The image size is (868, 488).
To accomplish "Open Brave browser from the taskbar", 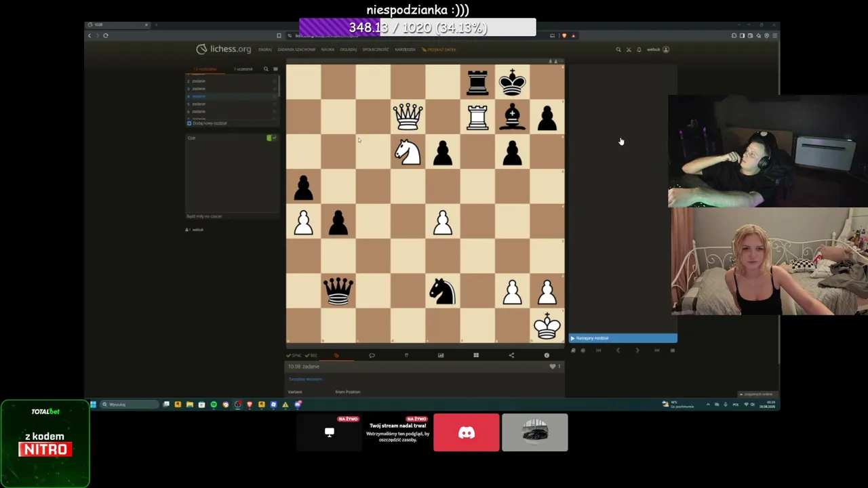I will (x=250, y=405).
